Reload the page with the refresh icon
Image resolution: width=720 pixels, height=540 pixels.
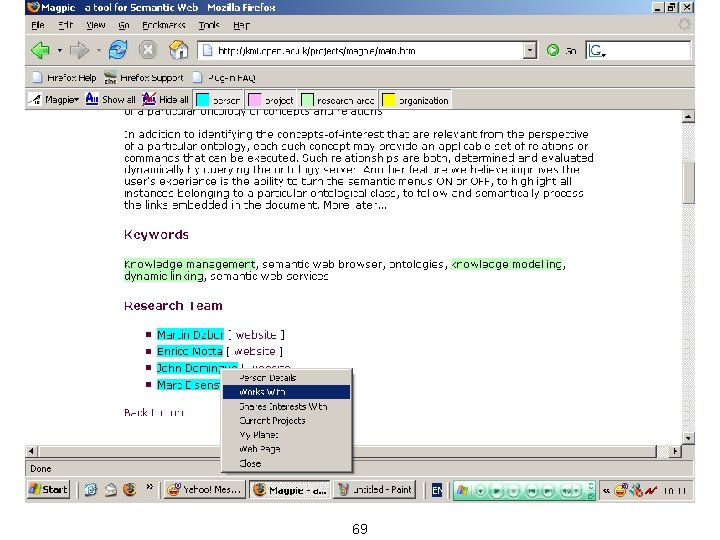[x=118, y=50]
